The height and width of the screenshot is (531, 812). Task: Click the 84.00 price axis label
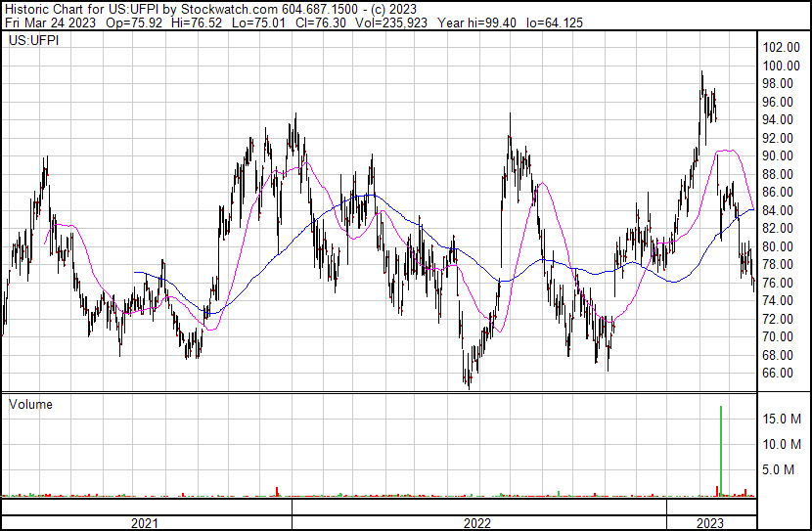pyautogui.click(x=779, y=210)
